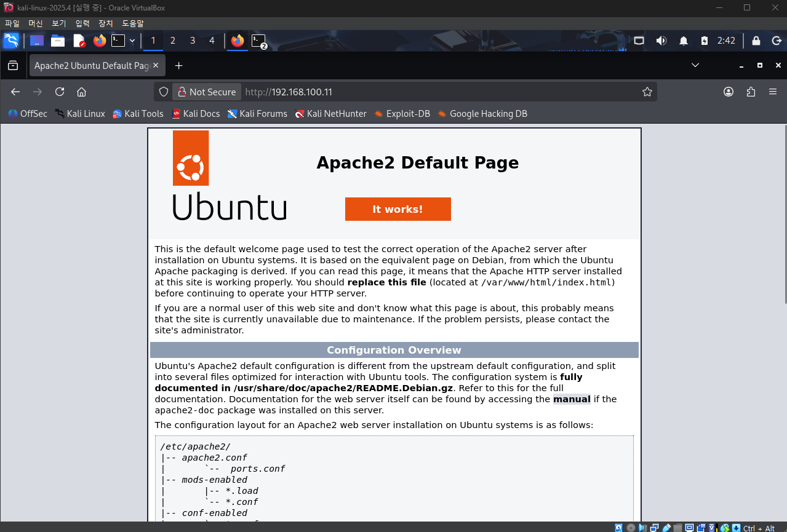
Task: Open VirtualBox 도움말 menu
Action: click(132, 23)
